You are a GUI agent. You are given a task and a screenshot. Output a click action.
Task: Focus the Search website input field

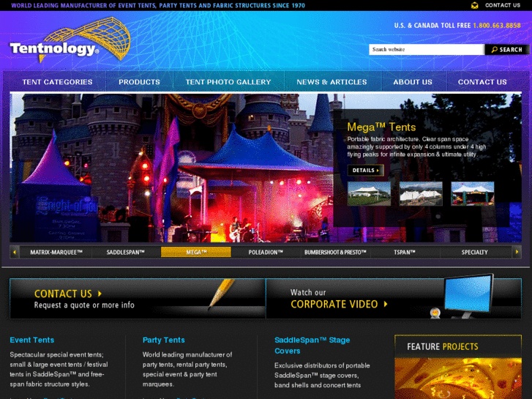point(427,50)
